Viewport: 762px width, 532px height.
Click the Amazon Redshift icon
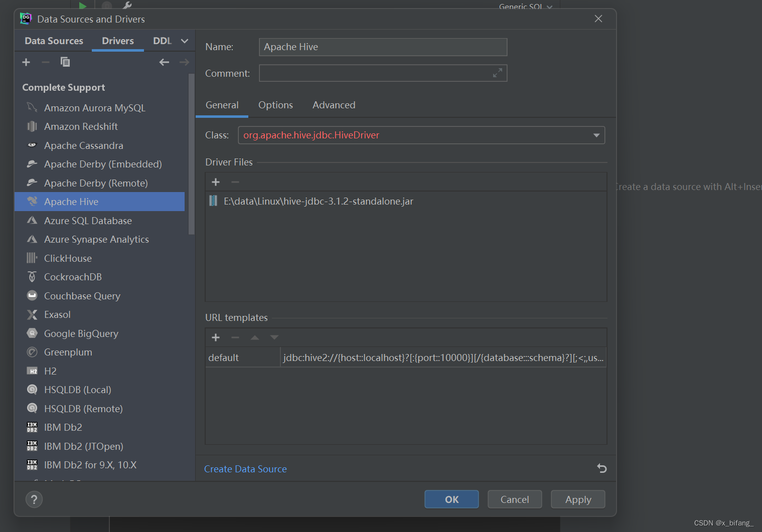point(32,126)
